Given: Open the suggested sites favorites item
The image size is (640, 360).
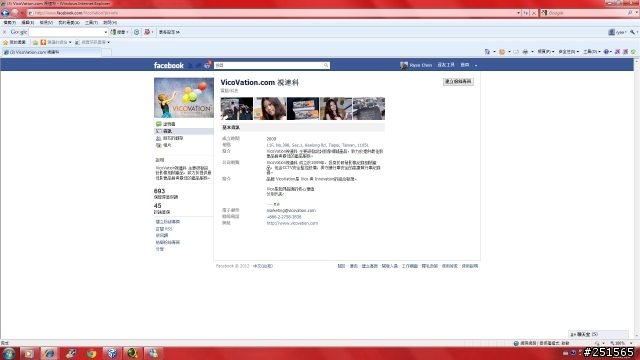Looking at the screenshot, I should pos(56,42).
